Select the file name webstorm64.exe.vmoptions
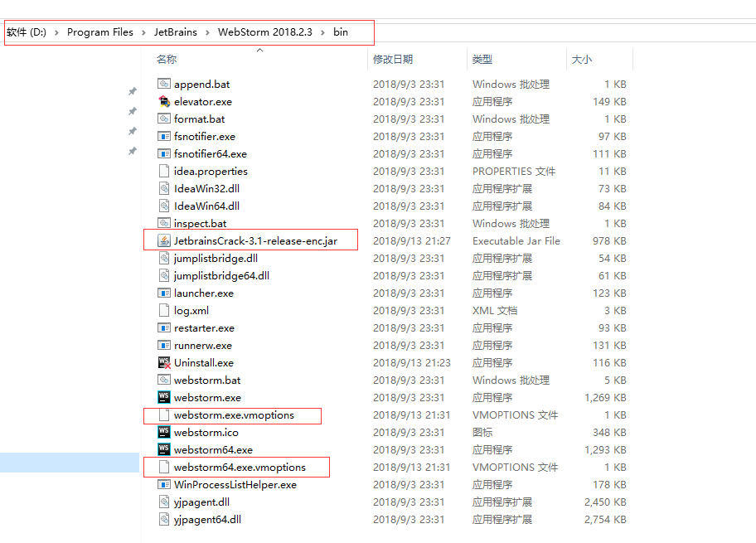The width and height of the screenshot is (756, 543). coord(240,467)
